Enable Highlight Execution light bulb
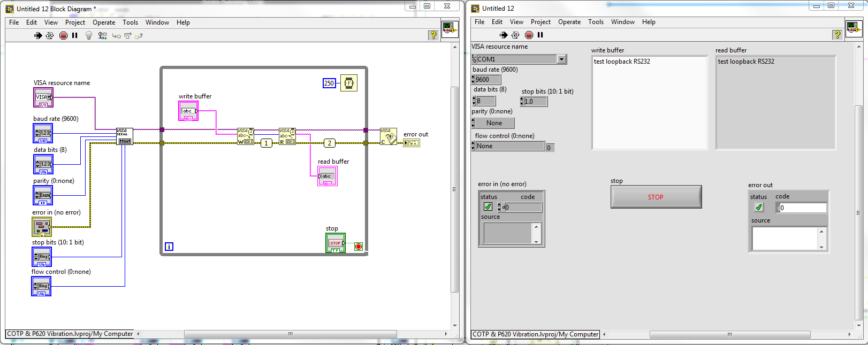Screen dimensions: 868x345 click(x=89, y=36)
